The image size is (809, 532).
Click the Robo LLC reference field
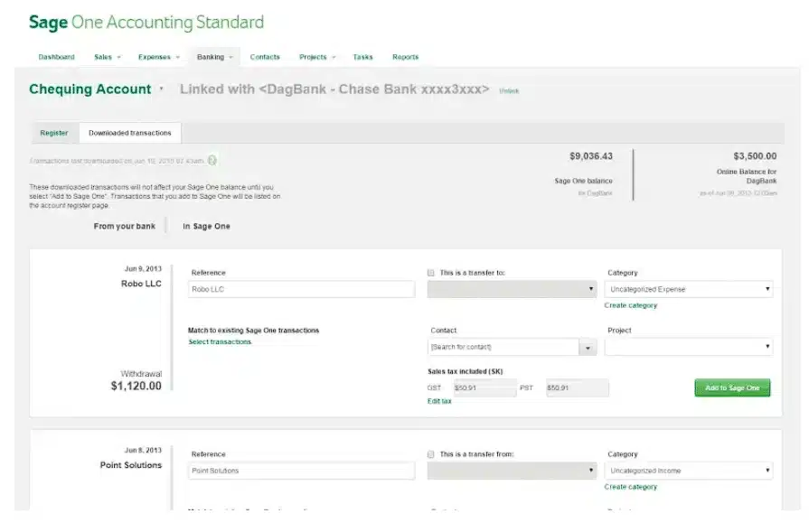pos(301,289)
